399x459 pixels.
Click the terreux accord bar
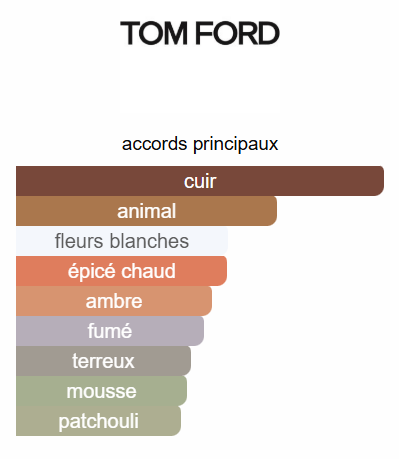tap(103, 361)
